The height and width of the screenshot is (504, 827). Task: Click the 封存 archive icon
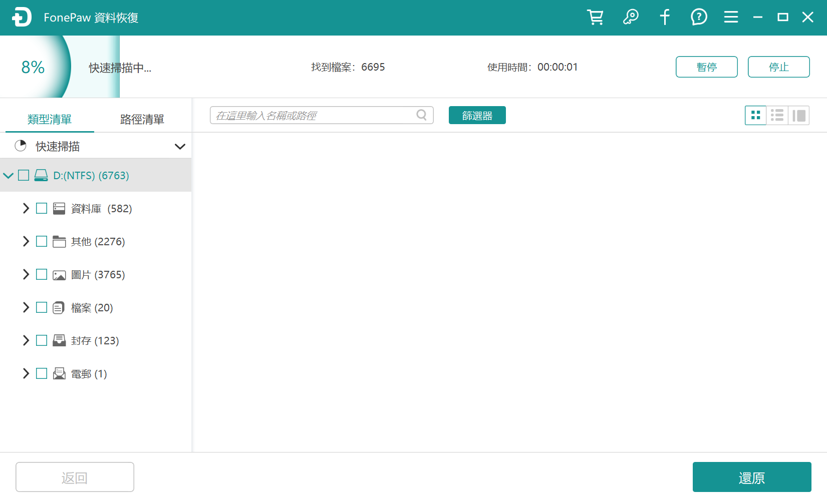(x=59, y=340)
